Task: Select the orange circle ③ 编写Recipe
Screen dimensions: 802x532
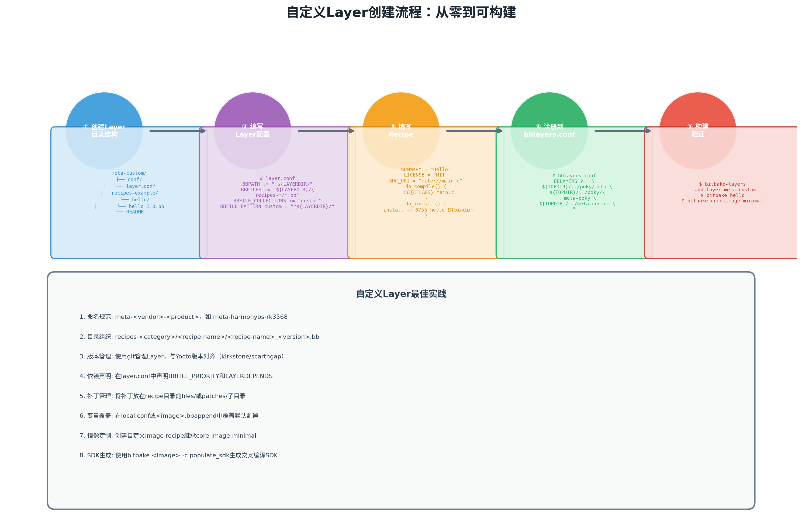Action: (401, 131)
